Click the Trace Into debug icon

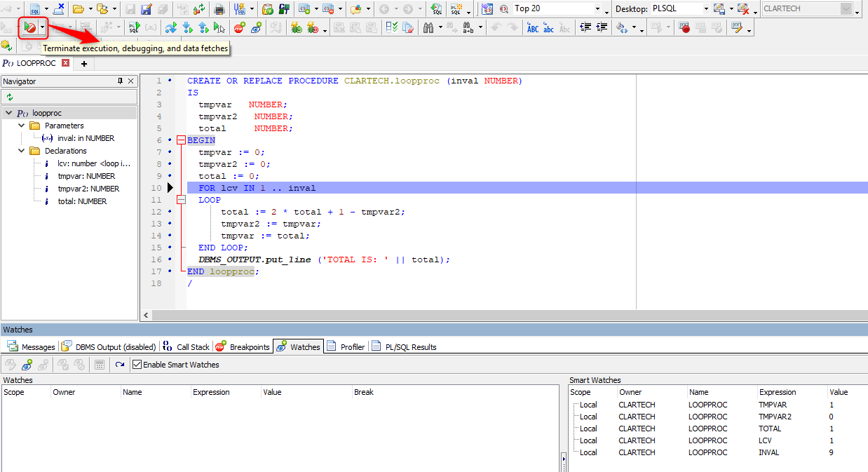point(187,28)
